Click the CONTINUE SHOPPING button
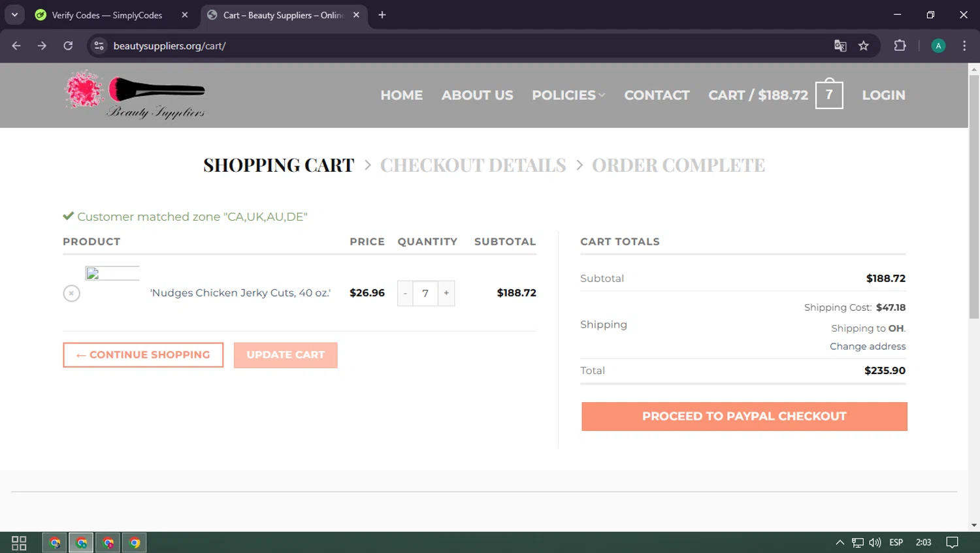 [143, 355]
